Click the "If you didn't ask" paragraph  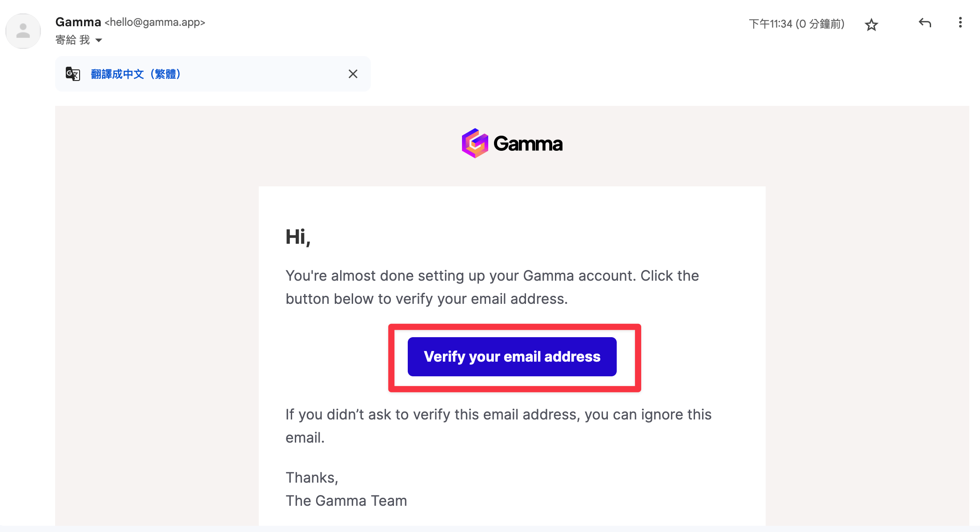[498, 426]
